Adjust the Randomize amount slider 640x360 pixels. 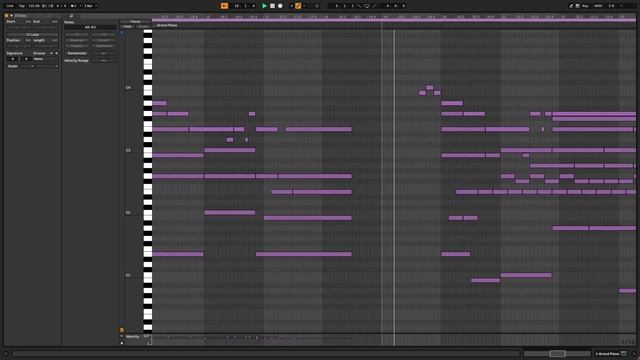point(104,53)
